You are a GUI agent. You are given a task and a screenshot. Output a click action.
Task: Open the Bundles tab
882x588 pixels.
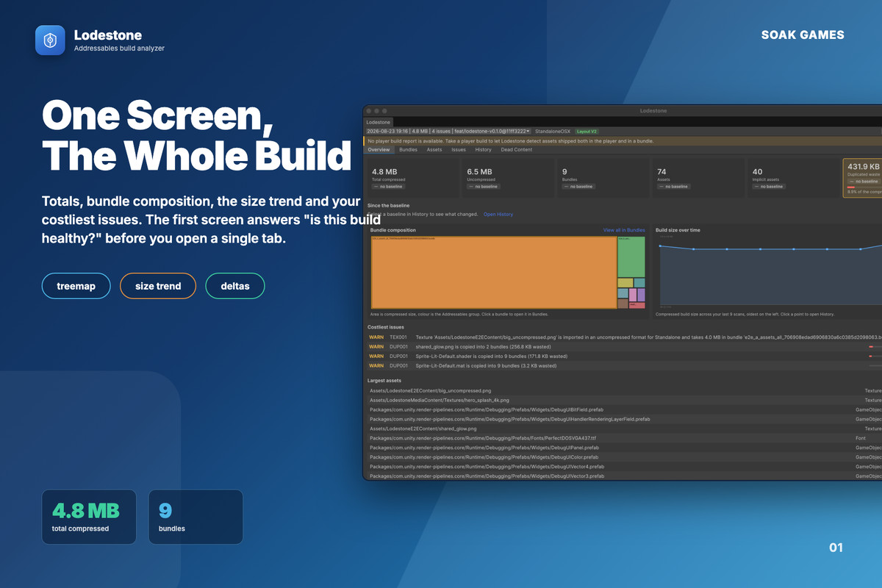point(408,149)
